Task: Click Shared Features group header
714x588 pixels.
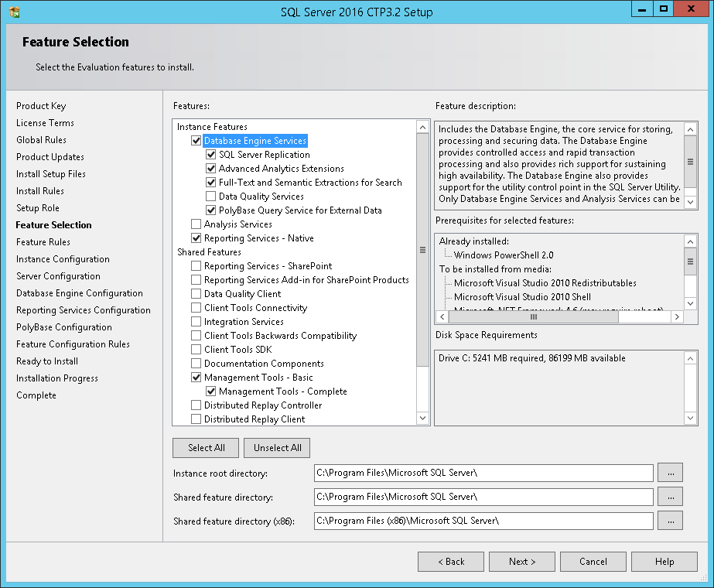Action: [209, 252]
